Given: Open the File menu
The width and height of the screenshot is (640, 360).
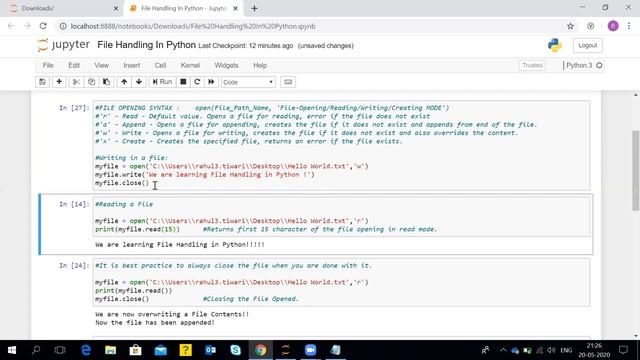Looking at the screenshot, I should click(x=48, y=65).
